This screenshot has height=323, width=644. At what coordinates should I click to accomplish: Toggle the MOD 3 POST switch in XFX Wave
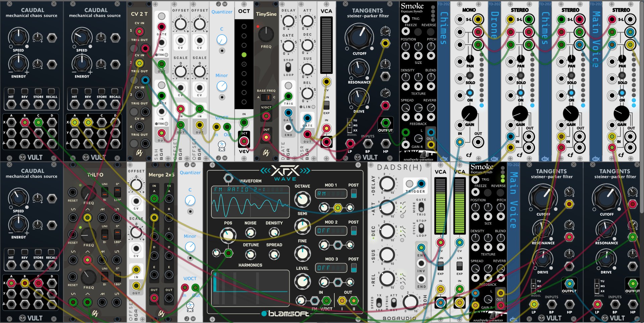[354, 268]
